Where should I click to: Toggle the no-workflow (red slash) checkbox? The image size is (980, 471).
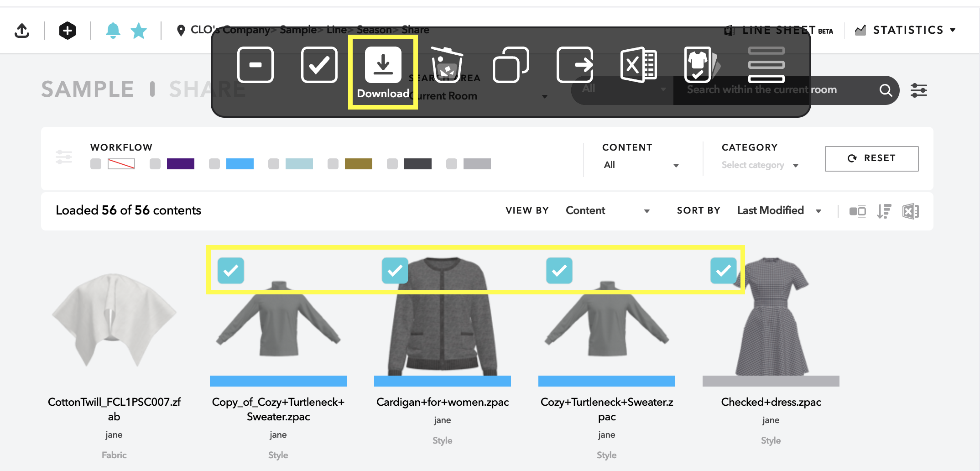(96, 164)
